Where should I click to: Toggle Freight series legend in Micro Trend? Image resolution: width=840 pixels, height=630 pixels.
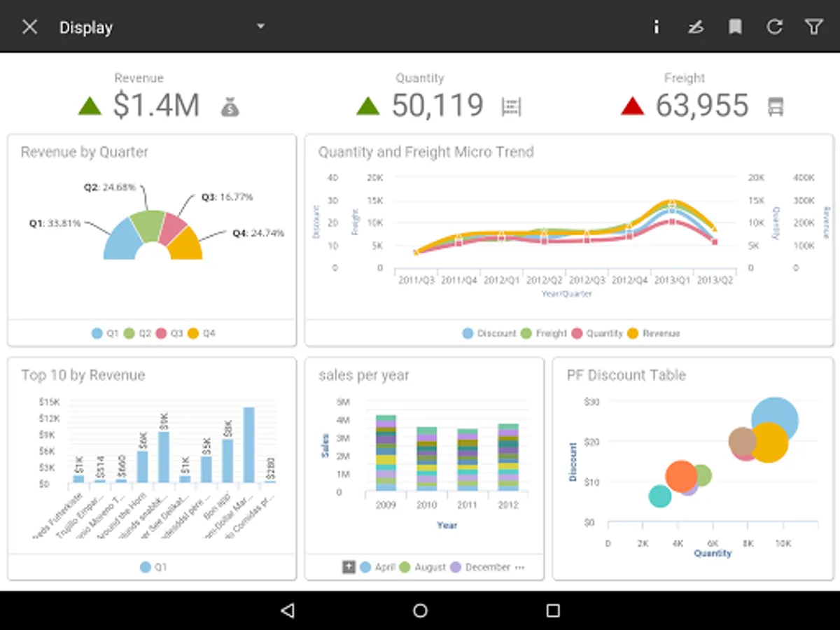tap(544, 334)
